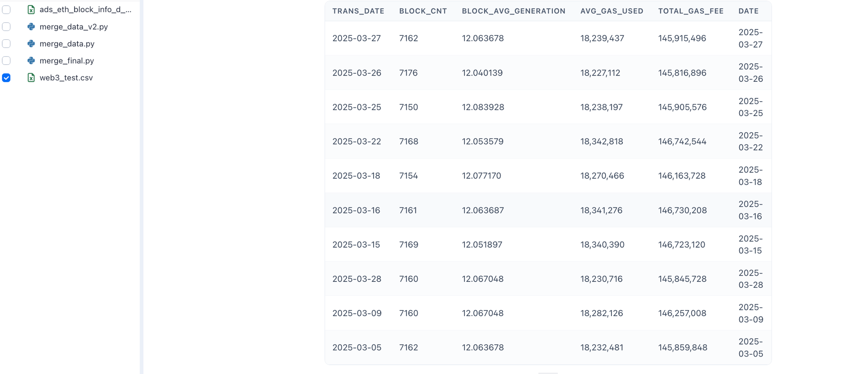Check the ads_eth_block_info file checkbox
The width and height of the screenshot is (868, 374).
[6, 9]
